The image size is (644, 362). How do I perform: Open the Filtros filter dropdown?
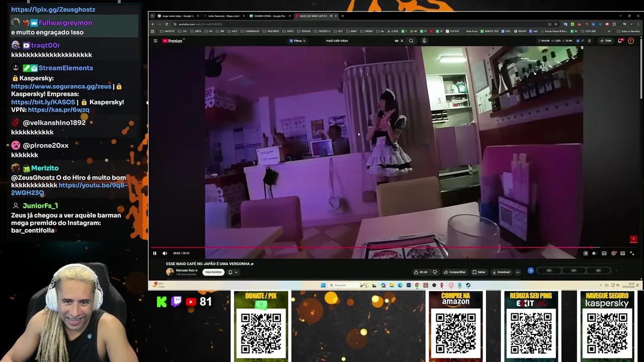point(297,41)
